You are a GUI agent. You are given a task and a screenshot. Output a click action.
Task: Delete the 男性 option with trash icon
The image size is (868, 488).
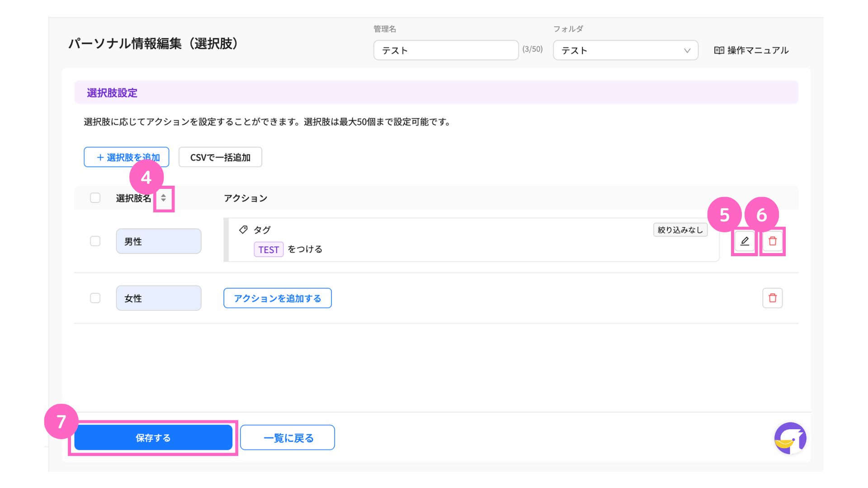coord(772,241)
